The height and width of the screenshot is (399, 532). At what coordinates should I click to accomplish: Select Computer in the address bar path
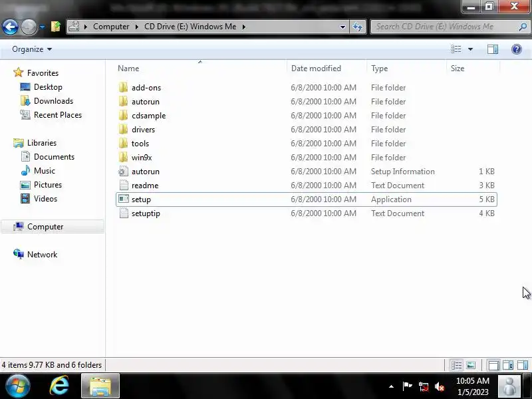pos(111,27)
